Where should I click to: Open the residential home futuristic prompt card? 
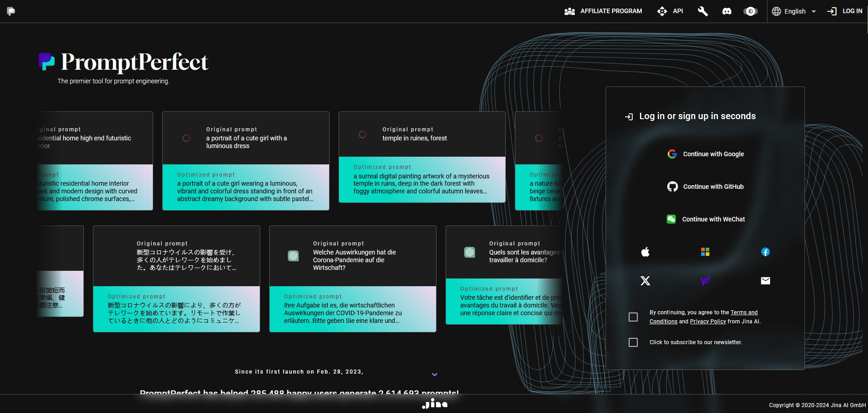tap(95, 161)
